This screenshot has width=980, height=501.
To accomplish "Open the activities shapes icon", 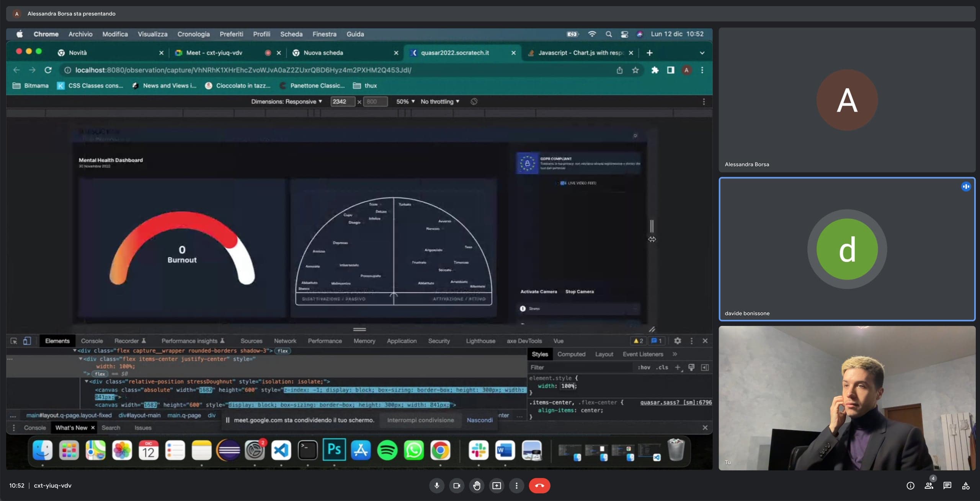I will coord(965,485).
